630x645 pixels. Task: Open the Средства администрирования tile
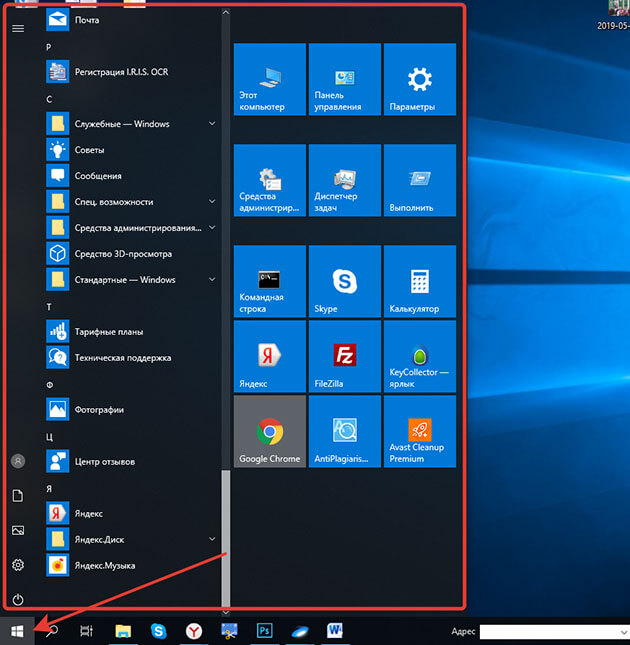[270, 180]
